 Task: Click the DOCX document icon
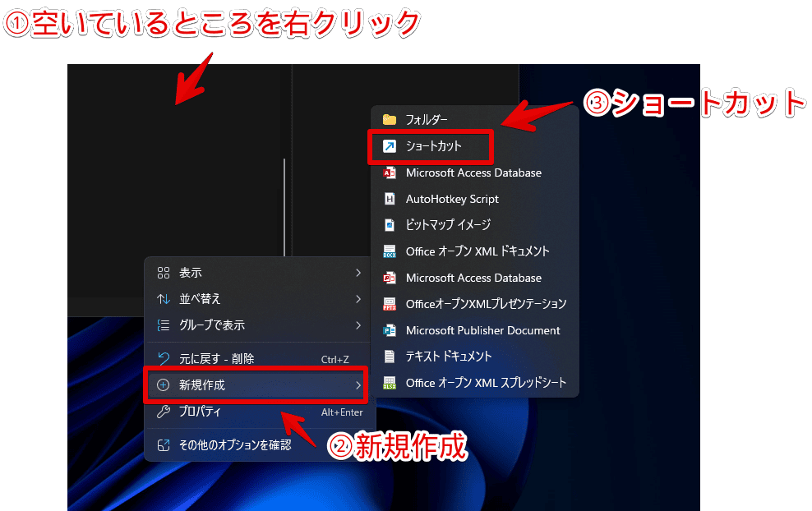click(x=390, y=251)
